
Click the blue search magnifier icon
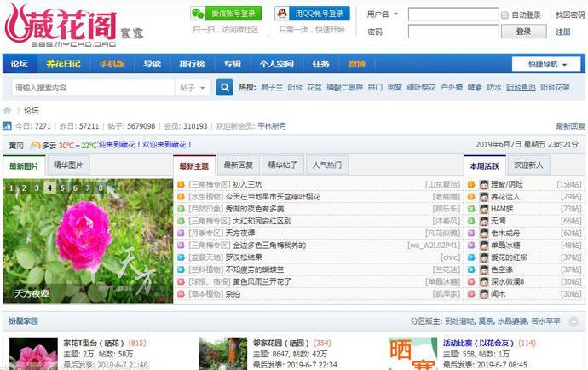224,87
